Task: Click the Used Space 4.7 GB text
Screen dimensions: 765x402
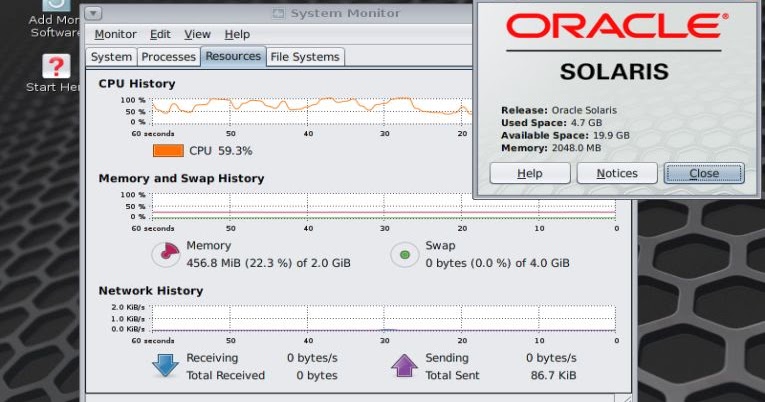Action: click(551, 122)
